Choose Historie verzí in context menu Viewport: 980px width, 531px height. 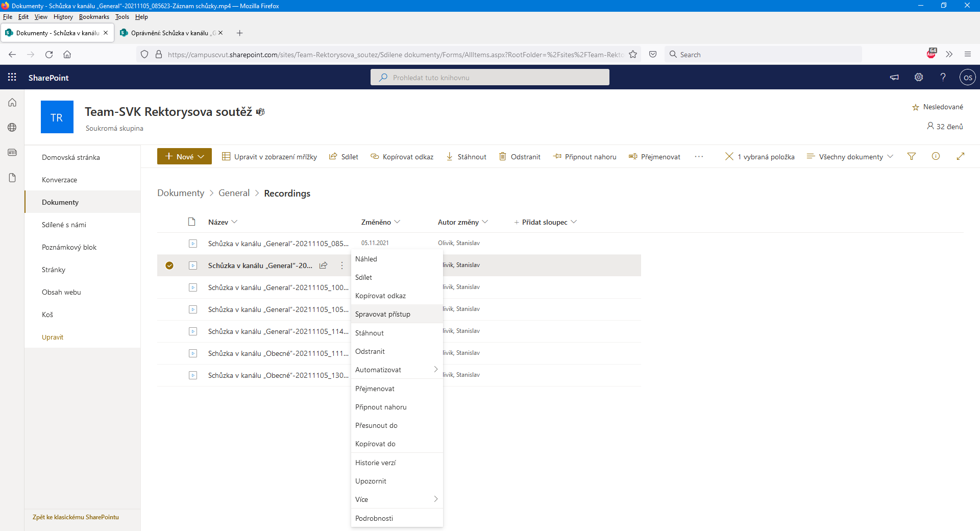click(x=376, y=463)
